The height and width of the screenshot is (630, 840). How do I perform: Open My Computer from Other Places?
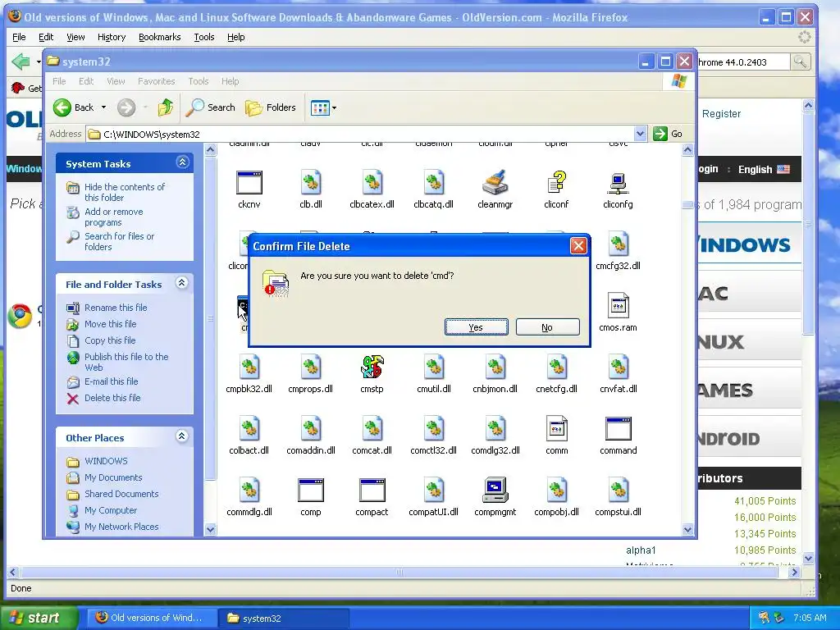point(111,510)
